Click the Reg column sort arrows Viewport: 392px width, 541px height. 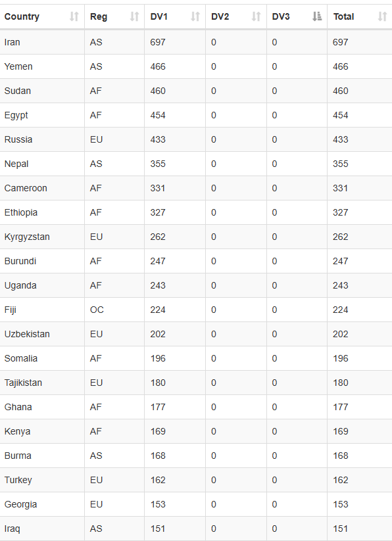pyautogui.click(x=135, y=16)
